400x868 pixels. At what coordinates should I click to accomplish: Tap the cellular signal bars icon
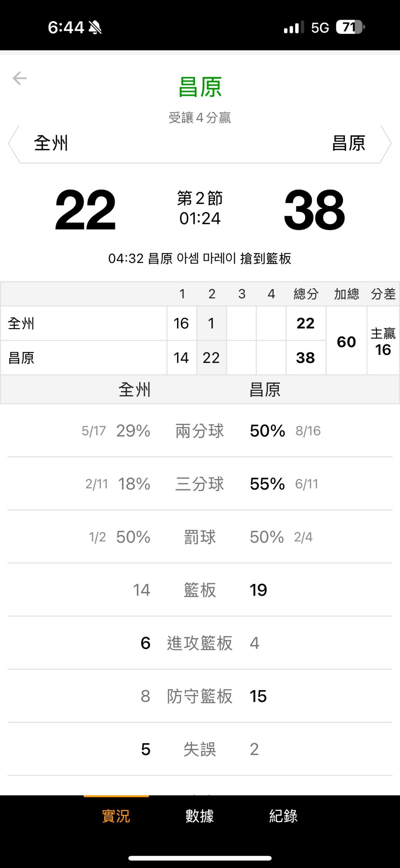tap(294, 27)
